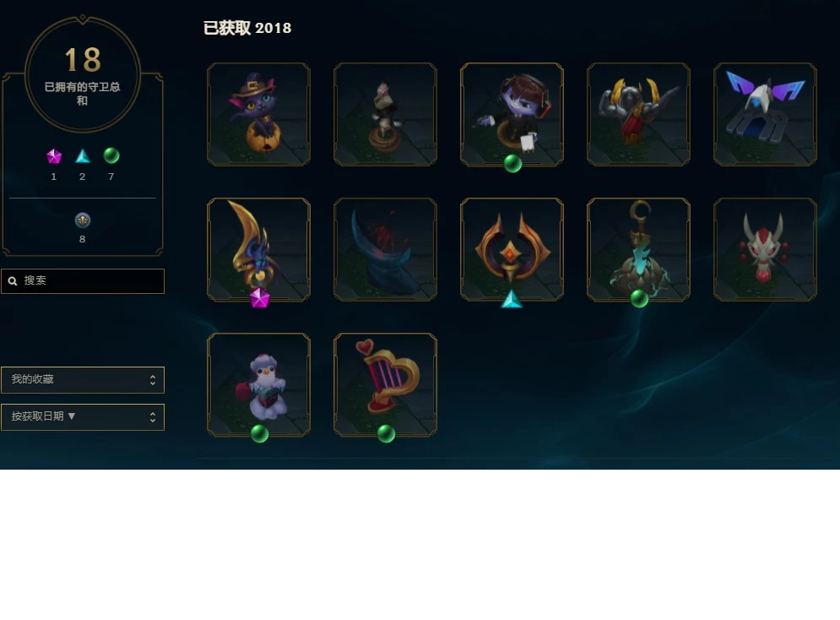The width and height of the screenshot is (840, 620).
Task: Select the armored golden-horned warrior ward
Action: coord(638,114)
